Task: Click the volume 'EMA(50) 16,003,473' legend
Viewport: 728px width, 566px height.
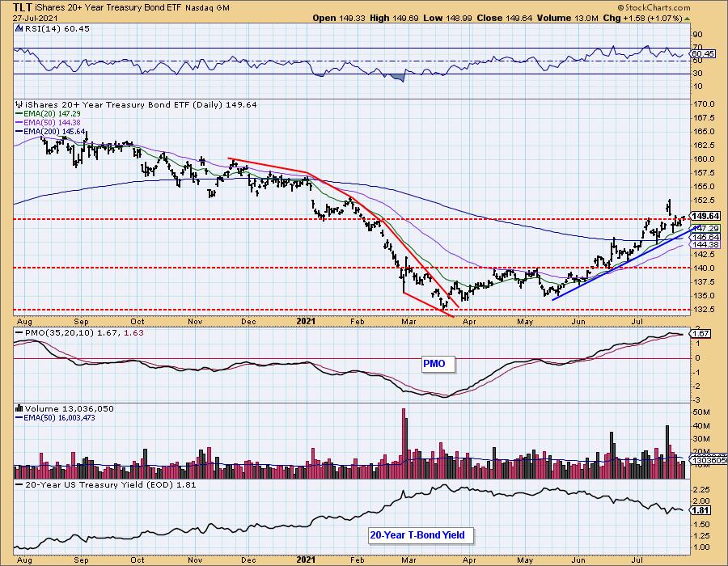Action: (55, 417)
